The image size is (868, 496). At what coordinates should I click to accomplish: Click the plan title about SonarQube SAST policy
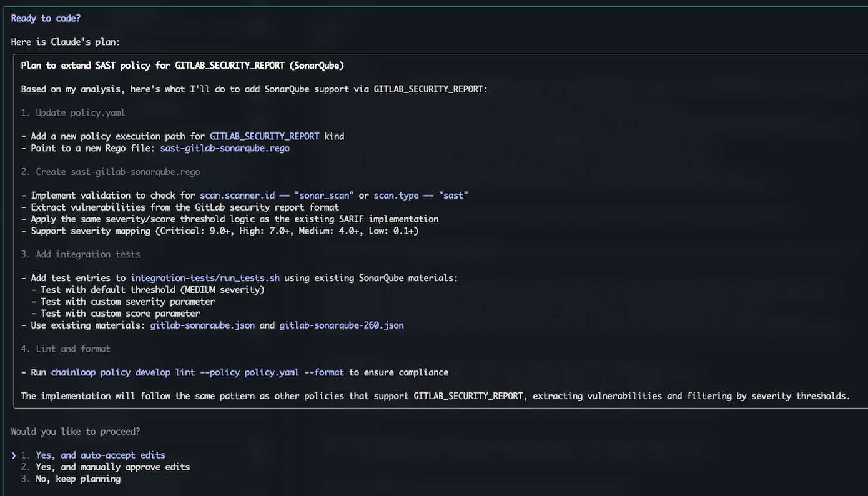[x=182, y=65]
